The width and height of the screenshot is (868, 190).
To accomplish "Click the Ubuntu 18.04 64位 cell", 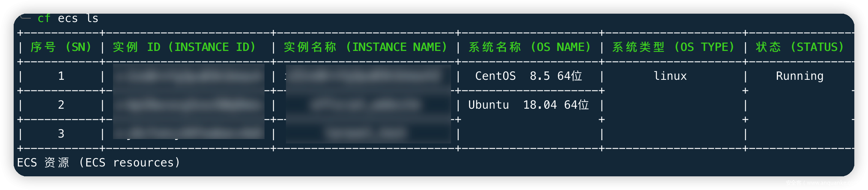I will (528, 105).
